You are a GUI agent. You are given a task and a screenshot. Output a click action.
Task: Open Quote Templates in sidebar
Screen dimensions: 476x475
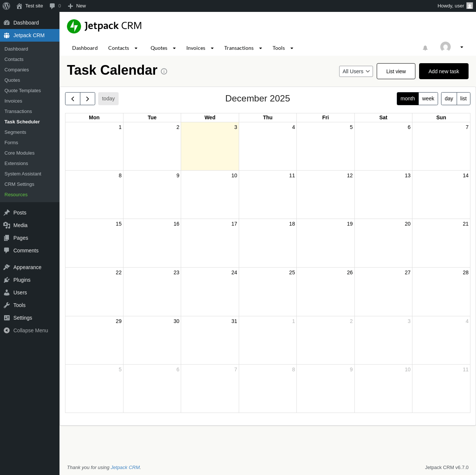pos(23,91)
